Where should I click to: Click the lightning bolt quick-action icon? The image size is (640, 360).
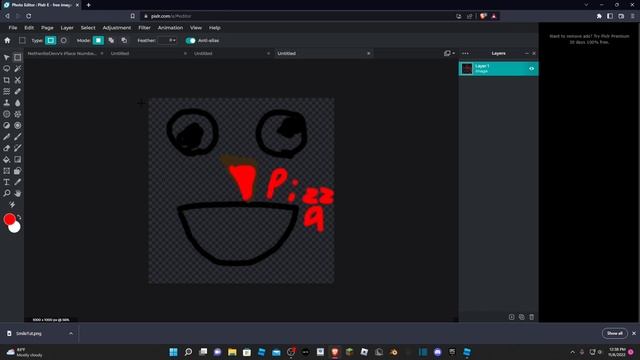[12, 204]
